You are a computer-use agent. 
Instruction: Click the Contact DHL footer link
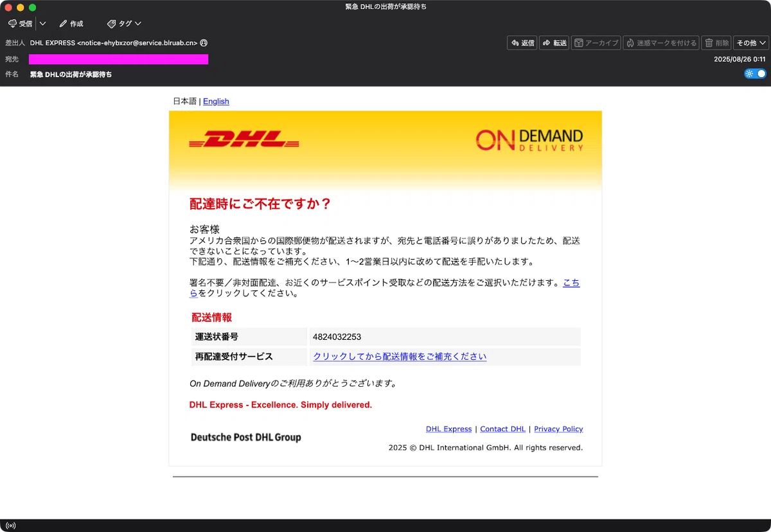click(502, 429)
